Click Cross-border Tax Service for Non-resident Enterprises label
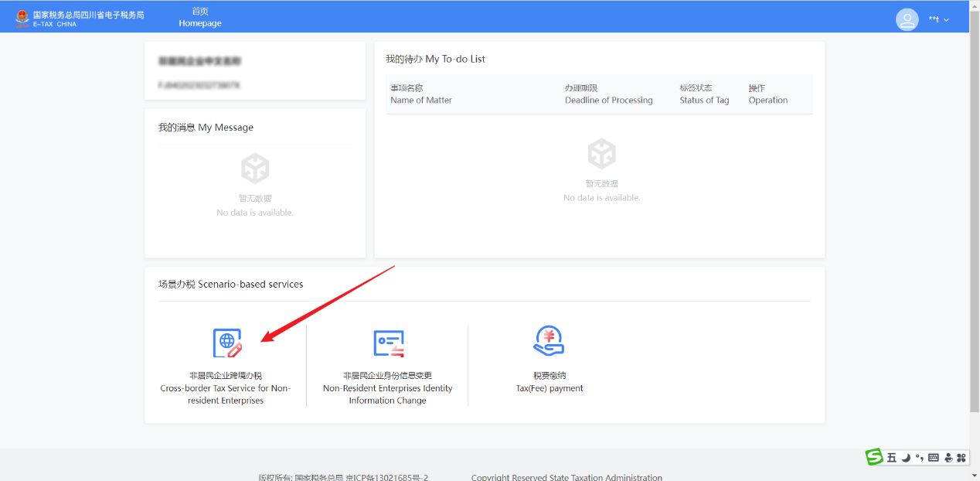 (226, 388)
